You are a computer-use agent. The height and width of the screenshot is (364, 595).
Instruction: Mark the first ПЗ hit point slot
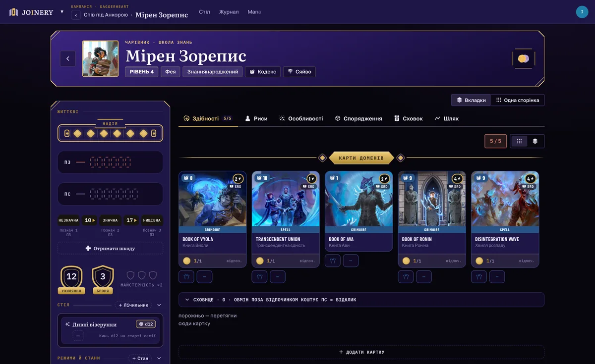coord(93,162)
